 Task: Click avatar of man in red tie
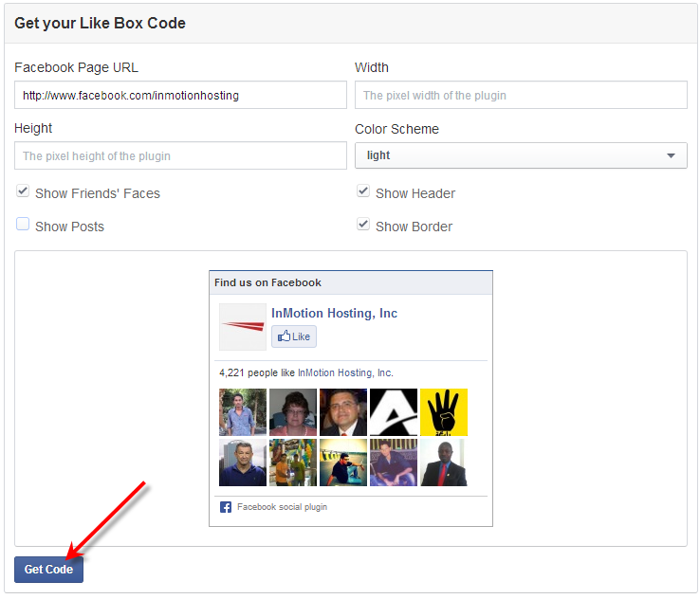pyautogui.click(x=444, y=463)
